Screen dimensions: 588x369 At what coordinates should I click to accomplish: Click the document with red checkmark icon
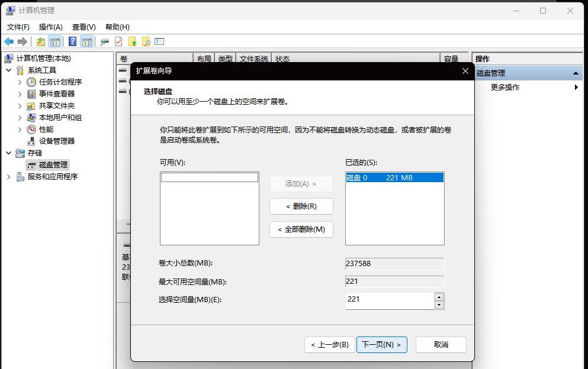pos(118,41)
